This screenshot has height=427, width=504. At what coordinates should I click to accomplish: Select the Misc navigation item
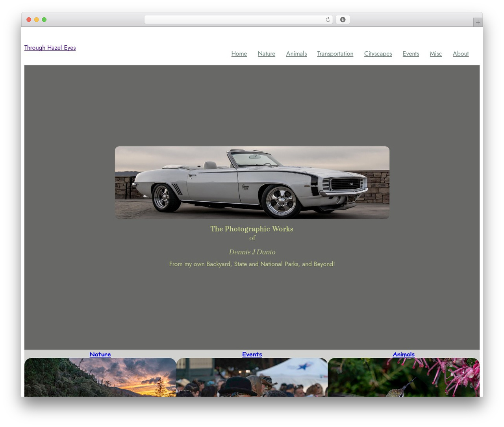tap(435, 54)
